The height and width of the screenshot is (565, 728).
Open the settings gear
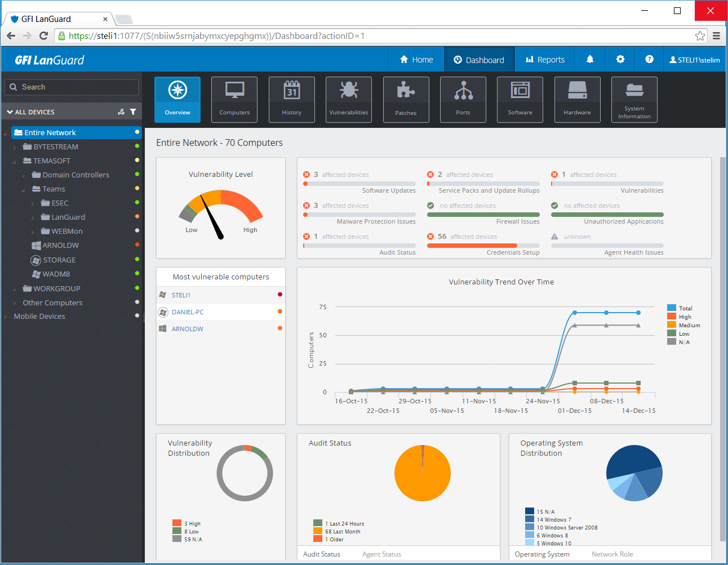(620, 59)
